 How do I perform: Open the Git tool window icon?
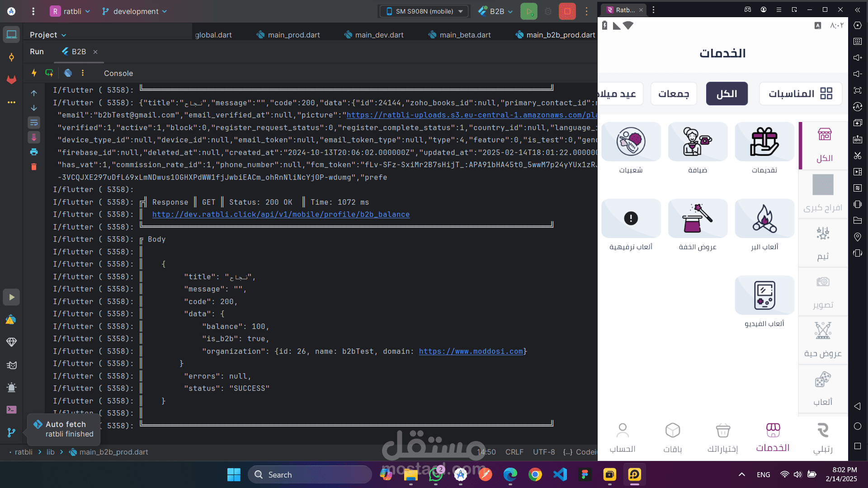point(11,432)
